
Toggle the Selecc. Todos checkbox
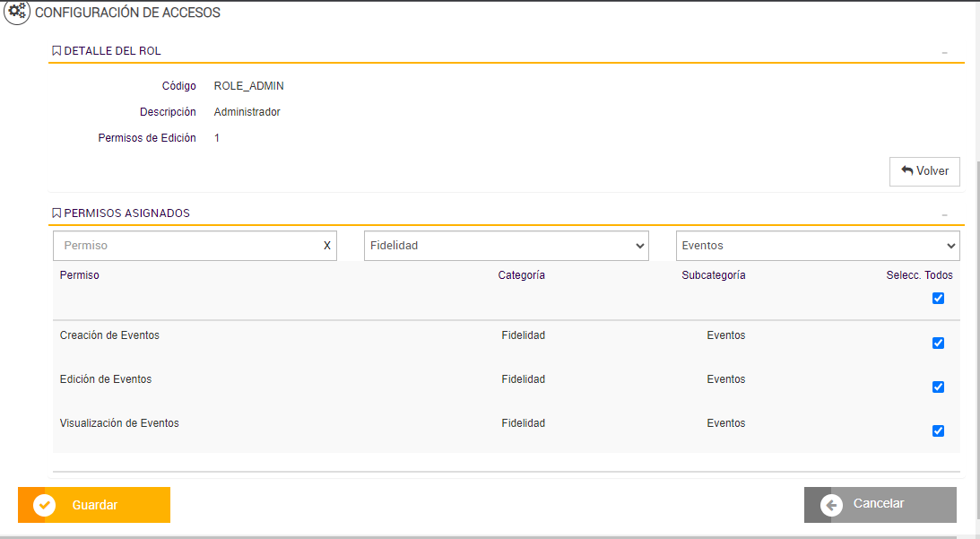pyautogui.click(x=938, y=299)
